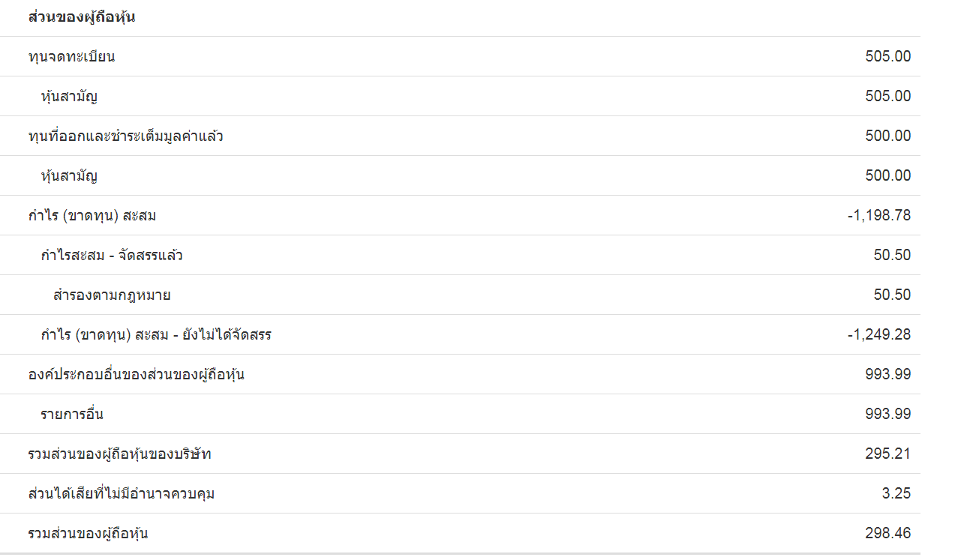Screen dimensions: 961x560
Task: Click the 295.21 total value
Action: click(887, 454)
